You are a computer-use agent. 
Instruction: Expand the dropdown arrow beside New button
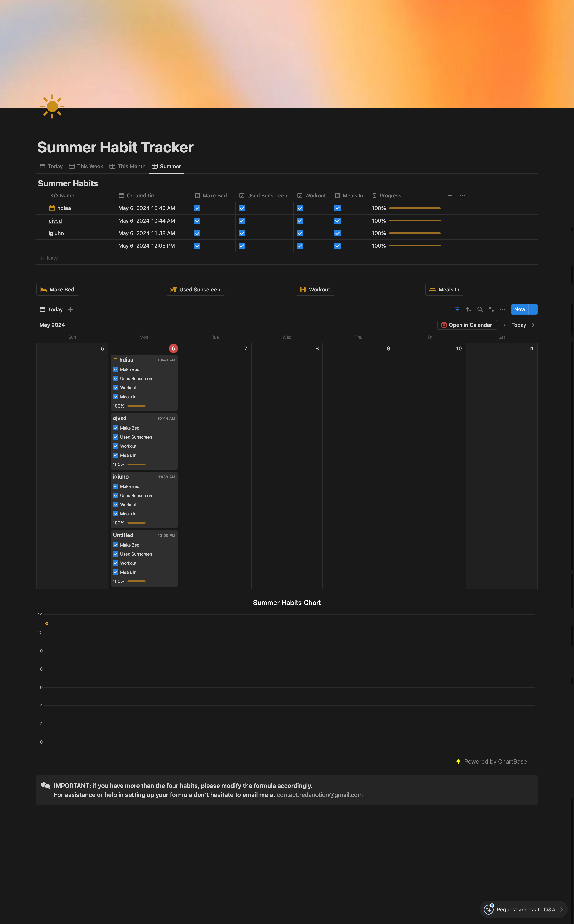533,310
